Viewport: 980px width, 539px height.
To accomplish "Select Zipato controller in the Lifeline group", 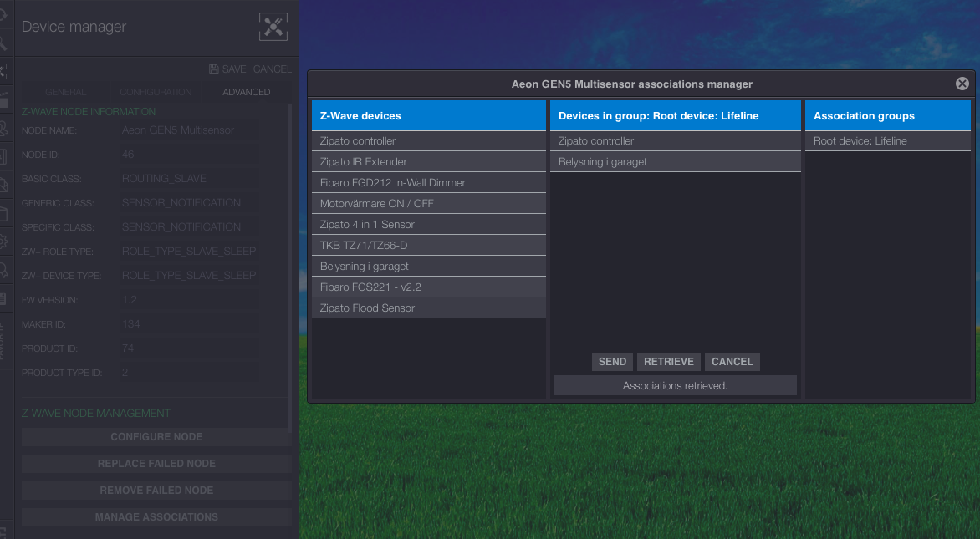I will coord(675,141).
